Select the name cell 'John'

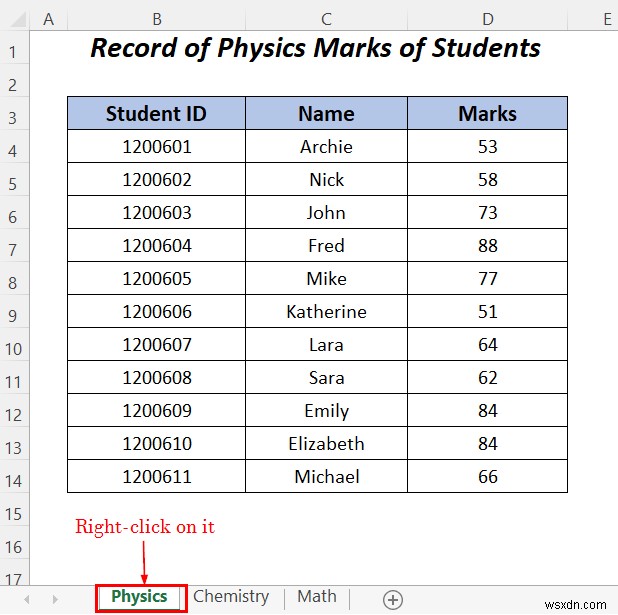click(x=326, y=212)
